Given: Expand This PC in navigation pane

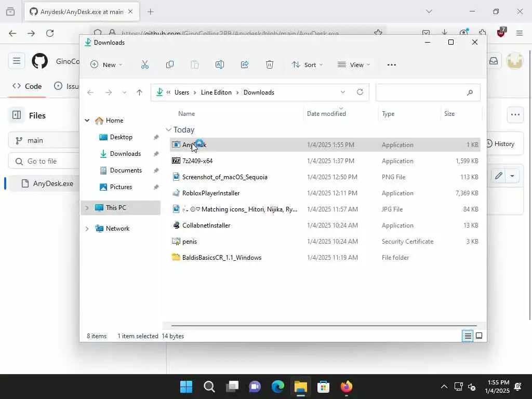Looking at the screenshot, I should coord(87,208).
